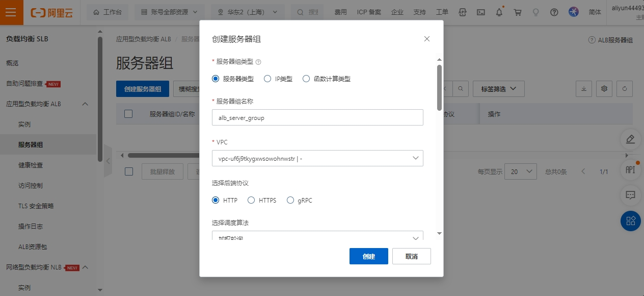Open the 华东2（上海） region selector
The image size is (644, 296).
[x=248, y=12]
